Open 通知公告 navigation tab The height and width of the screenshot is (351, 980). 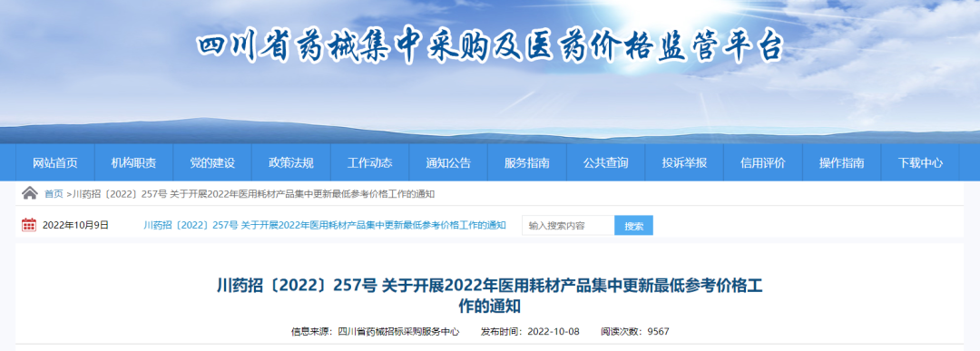pyautogui.click(x=448, y=163)
